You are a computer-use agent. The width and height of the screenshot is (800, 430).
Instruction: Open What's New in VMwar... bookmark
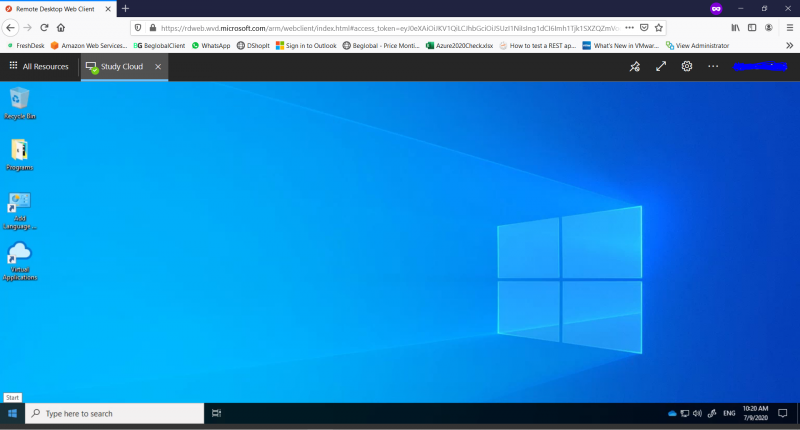click(621, 45)
